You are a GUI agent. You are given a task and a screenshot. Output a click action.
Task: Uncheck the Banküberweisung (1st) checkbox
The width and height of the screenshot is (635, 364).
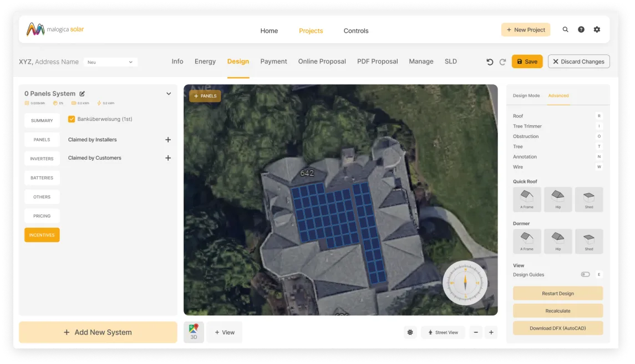click(72, 119)
